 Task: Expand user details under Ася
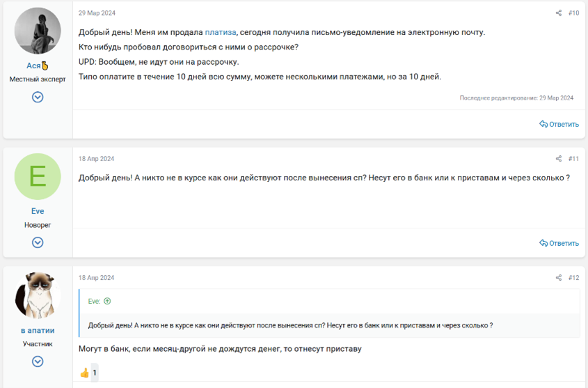(x=38, y=97)
